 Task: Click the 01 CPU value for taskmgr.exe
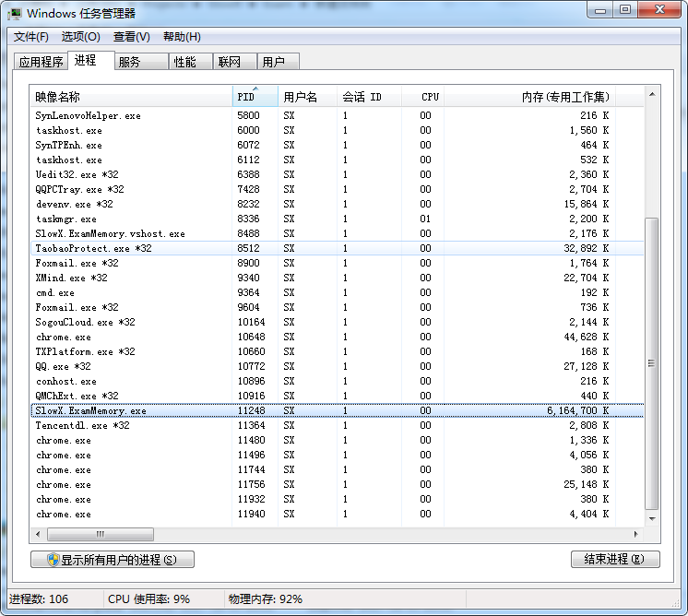coord(425,219)
